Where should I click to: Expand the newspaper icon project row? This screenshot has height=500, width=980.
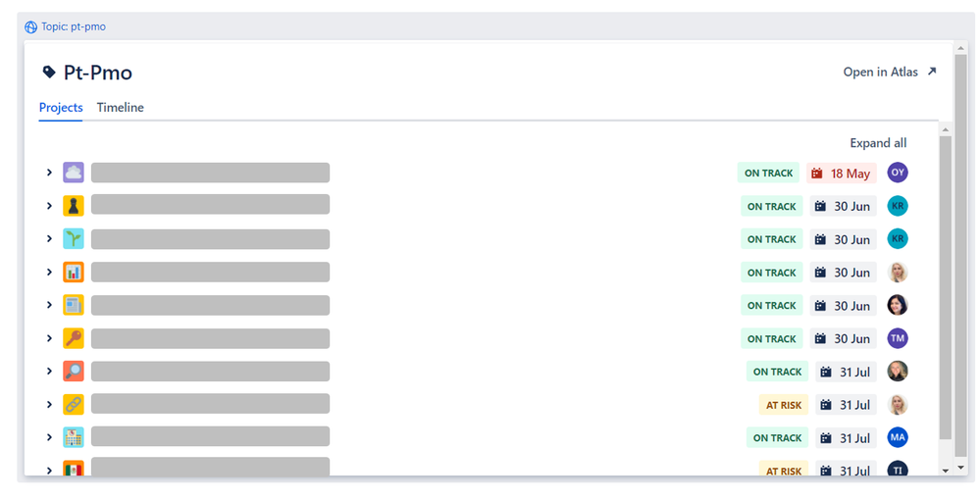tap(49, 305)
